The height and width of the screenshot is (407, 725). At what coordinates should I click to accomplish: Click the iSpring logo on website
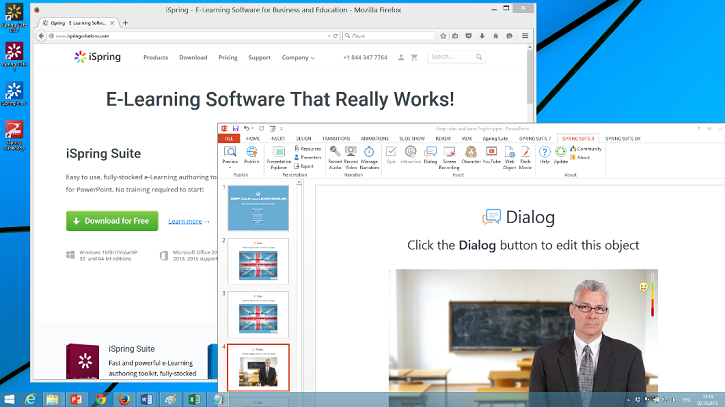(x=98, y=57)
